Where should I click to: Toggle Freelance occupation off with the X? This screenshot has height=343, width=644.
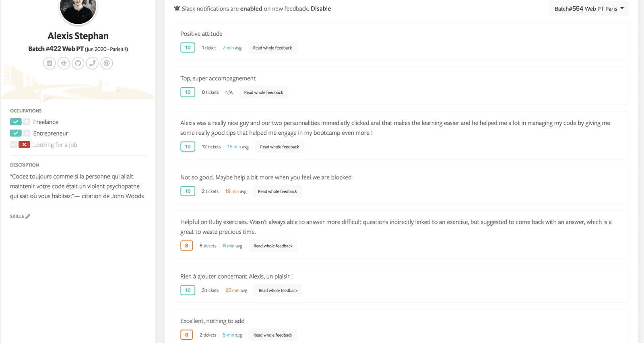27,122
